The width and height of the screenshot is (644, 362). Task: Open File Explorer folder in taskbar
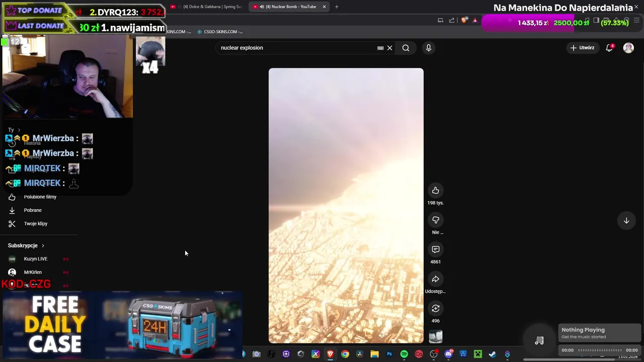tap(375, 354)
